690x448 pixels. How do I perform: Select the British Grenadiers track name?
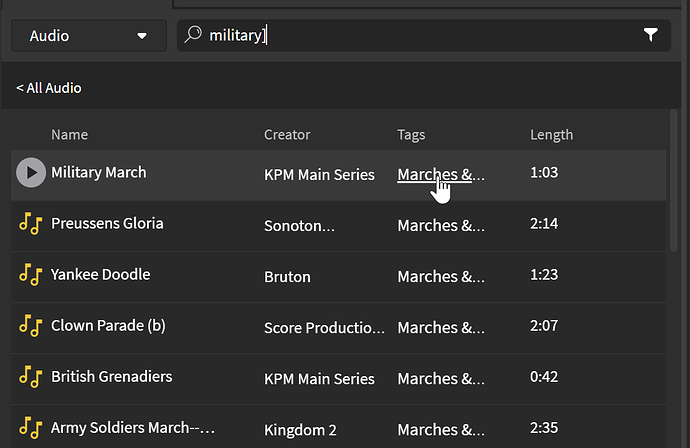tap(112, 377)
